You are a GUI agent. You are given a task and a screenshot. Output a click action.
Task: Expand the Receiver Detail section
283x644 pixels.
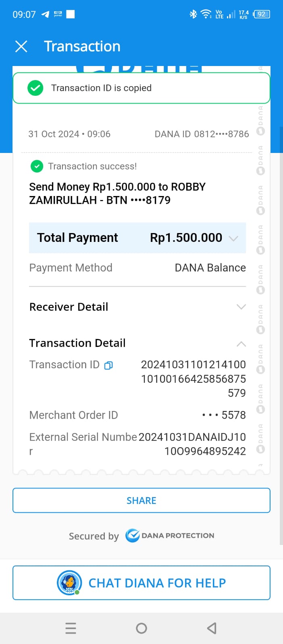click(x=241, y=307)
